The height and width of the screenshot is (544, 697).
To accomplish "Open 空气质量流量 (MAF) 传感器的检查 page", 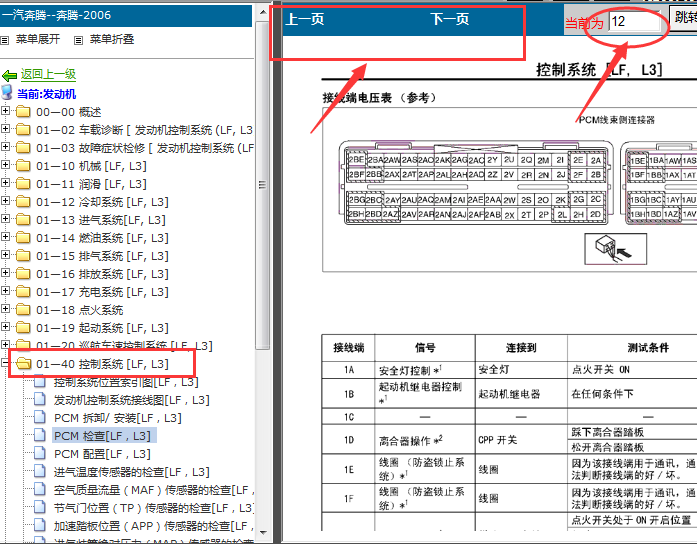I will (x=154, y=490).
